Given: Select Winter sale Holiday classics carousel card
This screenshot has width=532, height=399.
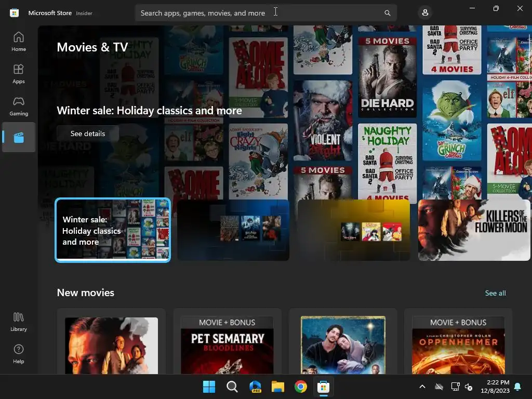Looking at the screenshot, I should [x=113, y=230].
